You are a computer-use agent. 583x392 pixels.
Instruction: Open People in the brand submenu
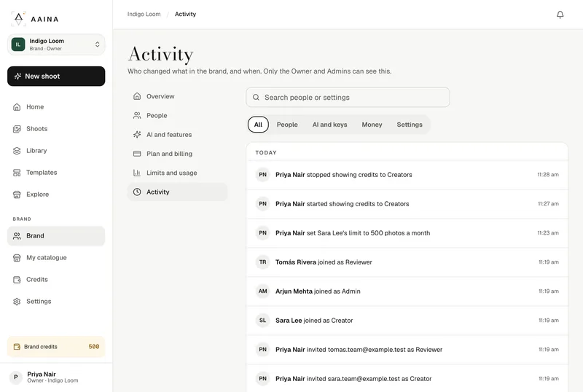tap(177, 116)
